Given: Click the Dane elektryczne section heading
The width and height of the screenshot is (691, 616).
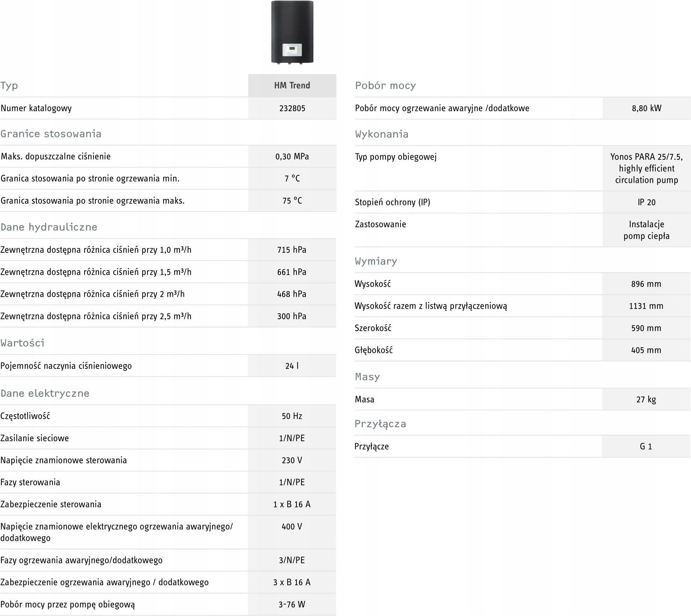Looking at the screenshot, I should 45,393.
